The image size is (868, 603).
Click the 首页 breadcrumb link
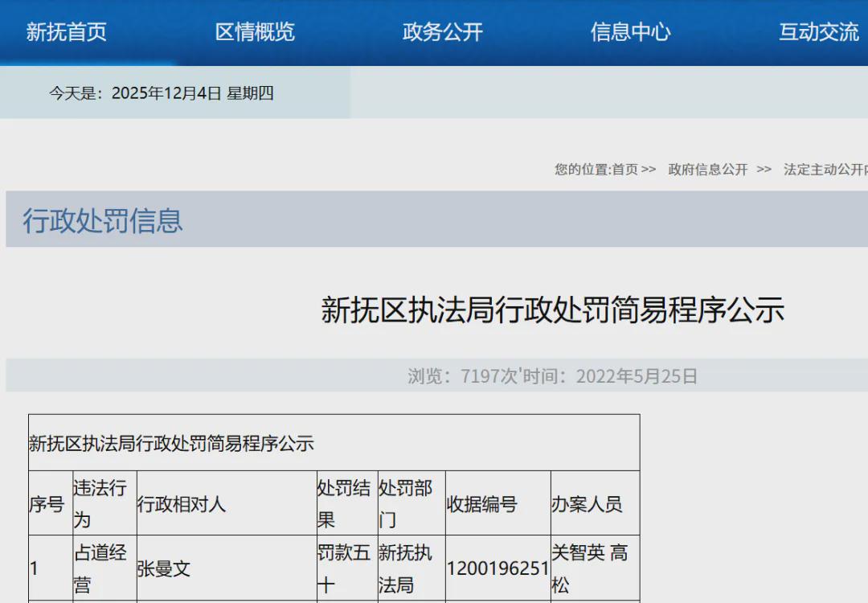click(x=624, y=170)
